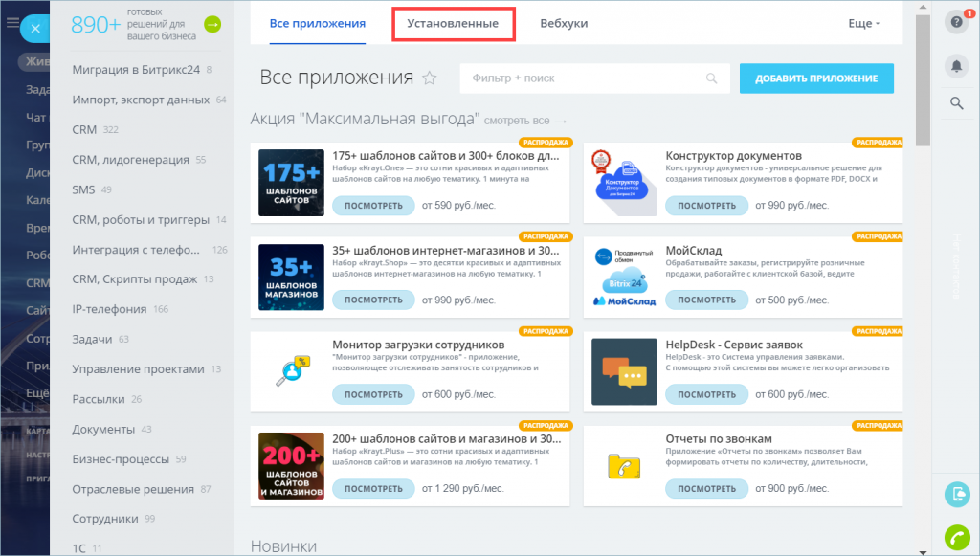Open смотреть все link for the акция
Image resolution: width=980 pixels, height=556 pixels.
click(525, 121)
